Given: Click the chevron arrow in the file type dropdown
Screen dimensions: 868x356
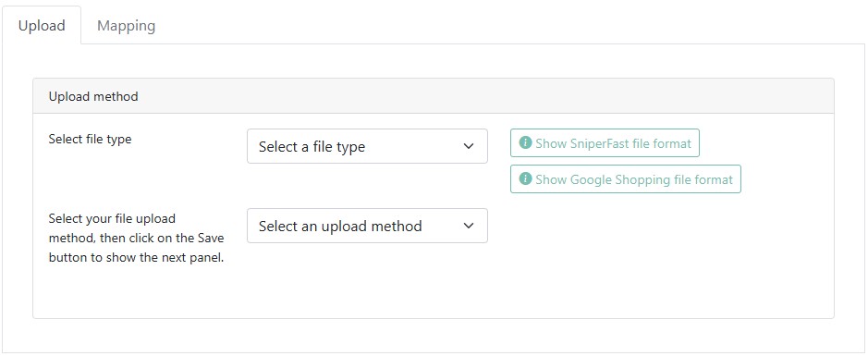Looking at the screenshot, I should [469, 146].
